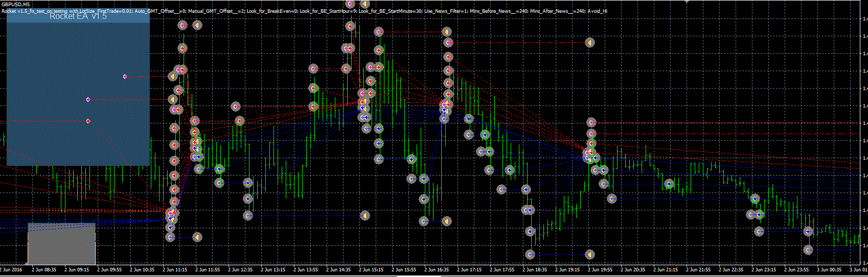This screenshot has width=868, height=277.
Task: Click the '2 Jun 15:55' time label
Action: pos(404,269)
